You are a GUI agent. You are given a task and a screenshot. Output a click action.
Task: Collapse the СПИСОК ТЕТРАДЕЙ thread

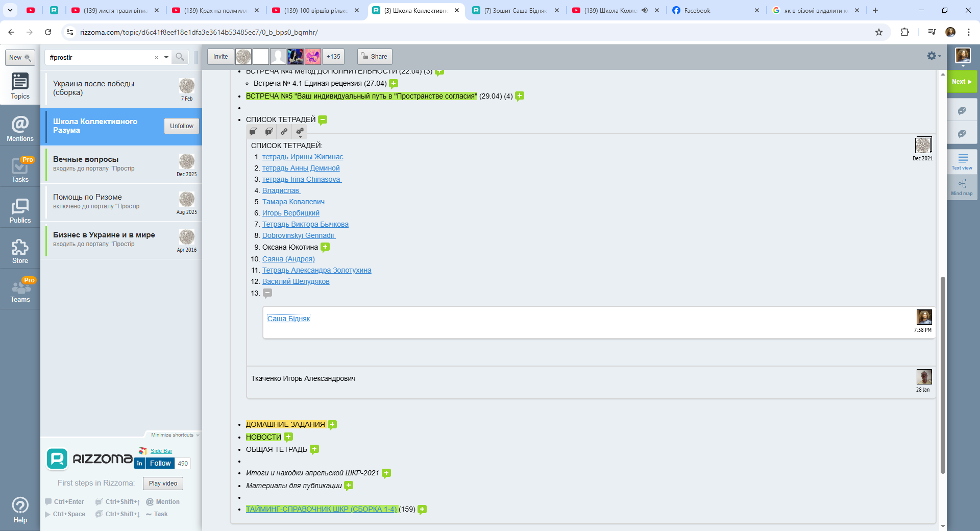pyautogui.click(x=323, y=120)
